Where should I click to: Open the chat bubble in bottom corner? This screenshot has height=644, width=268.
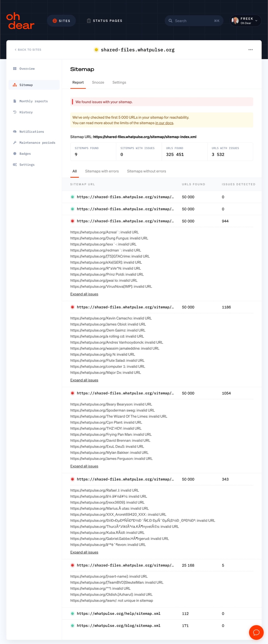(256, 633)
